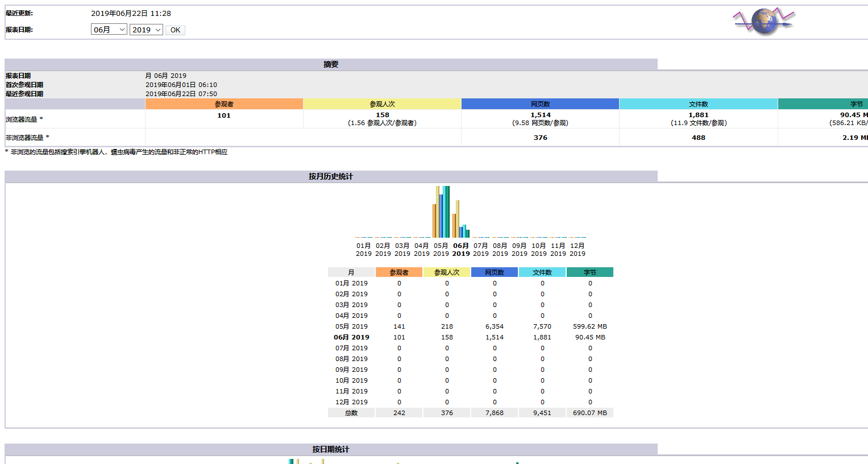Image resolution: width=868 pixels, height=464 pixels.
Task: Click the blue 网页数 column header
Action: pos(494,272)
